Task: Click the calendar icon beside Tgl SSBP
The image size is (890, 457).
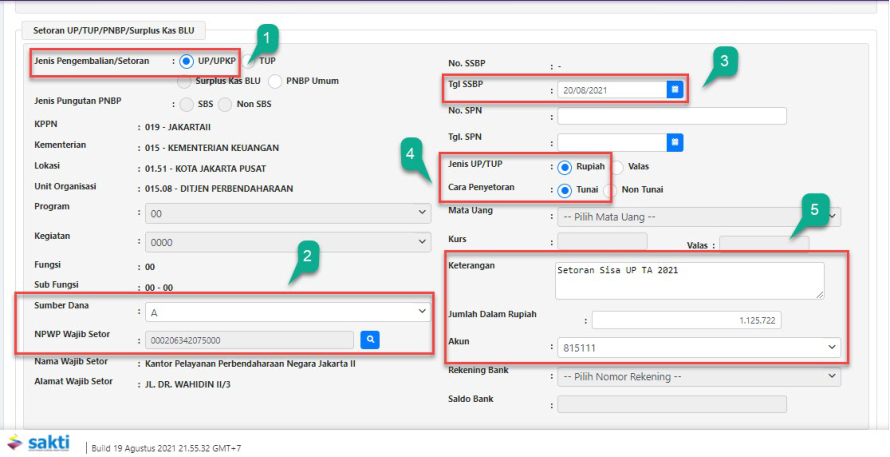Action: (x=675, y=89)
